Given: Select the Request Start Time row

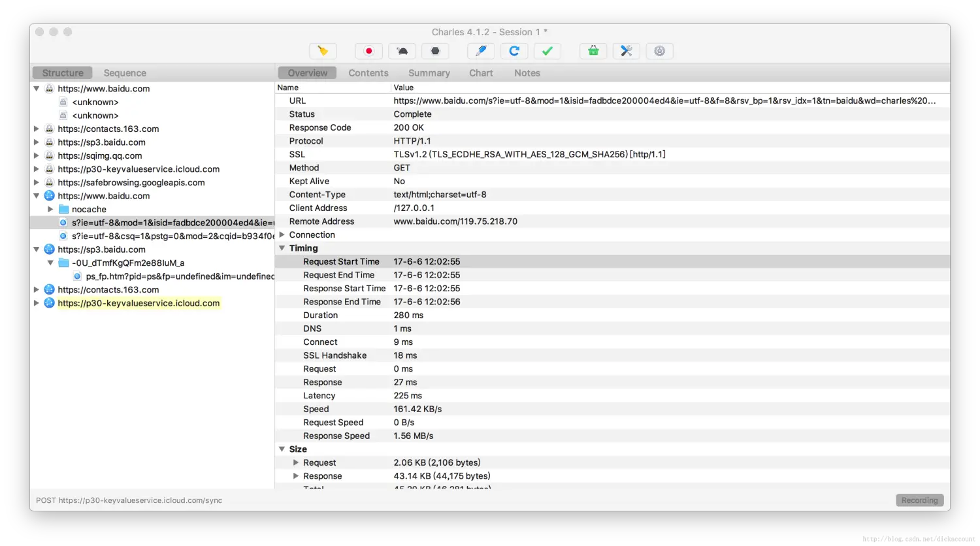Looking at the screenshot, I should point(613,261).
